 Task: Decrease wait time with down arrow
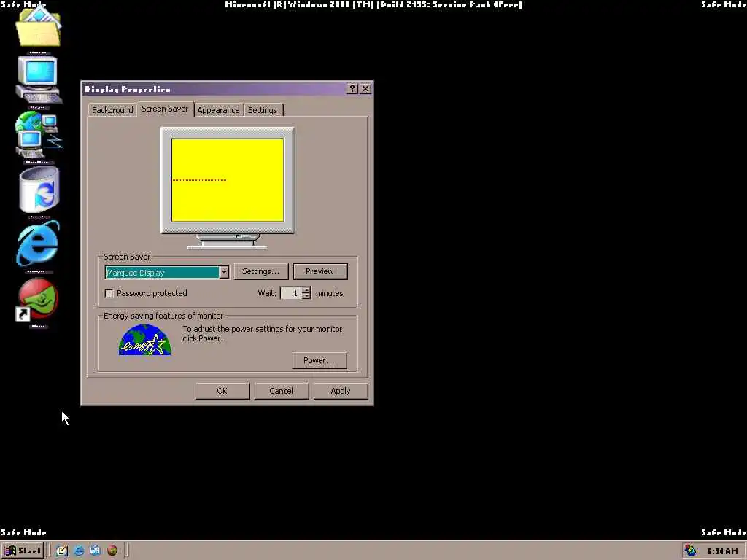point(306,297)
